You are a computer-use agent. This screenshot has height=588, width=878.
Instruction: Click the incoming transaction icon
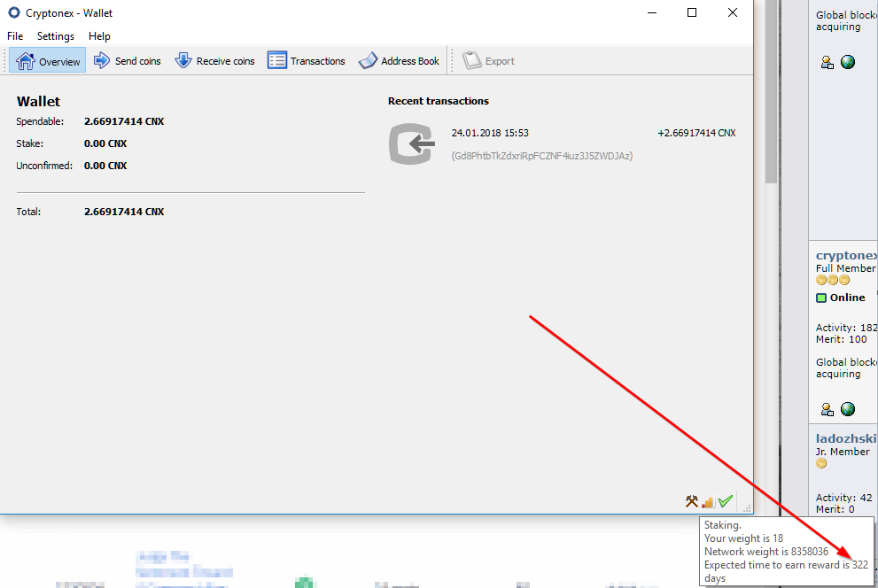click(412, 143)
